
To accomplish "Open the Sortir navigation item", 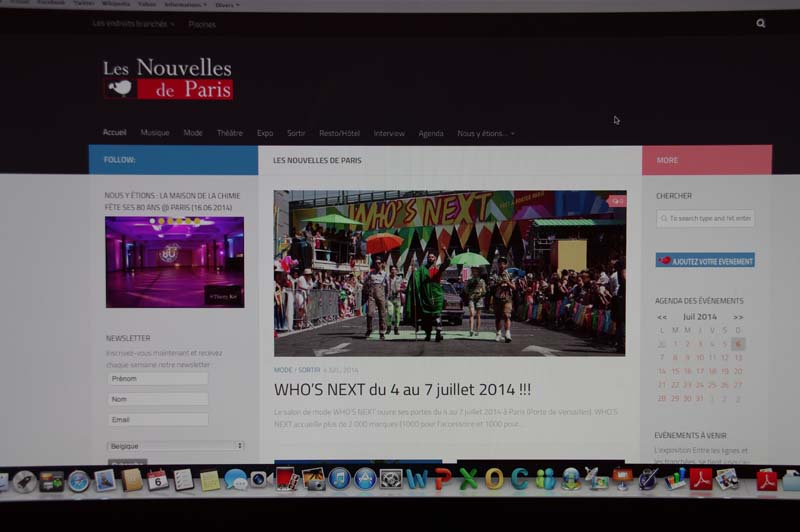I will click(x=296, y=133).
